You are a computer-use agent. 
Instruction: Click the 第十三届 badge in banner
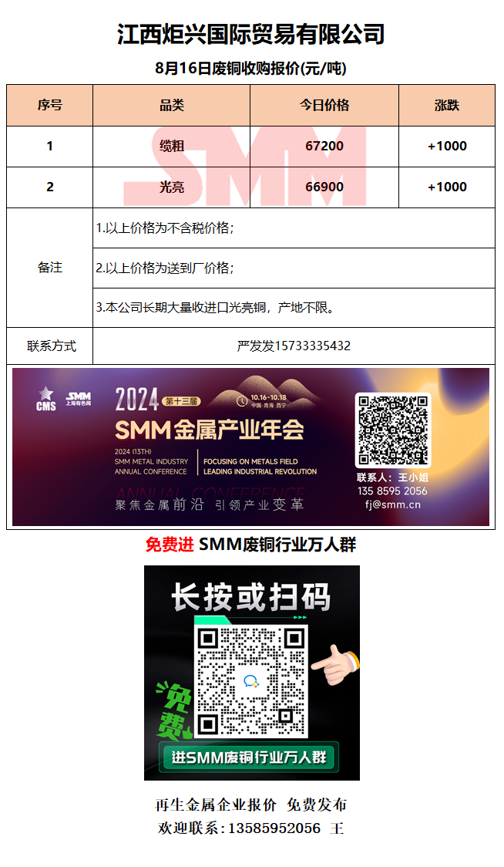tap(180, 401)
